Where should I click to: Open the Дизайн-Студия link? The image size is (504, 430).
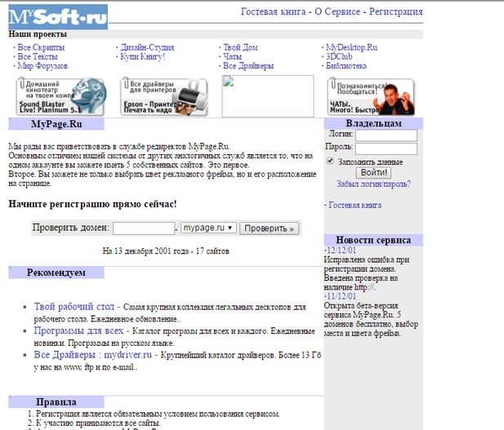147,47
